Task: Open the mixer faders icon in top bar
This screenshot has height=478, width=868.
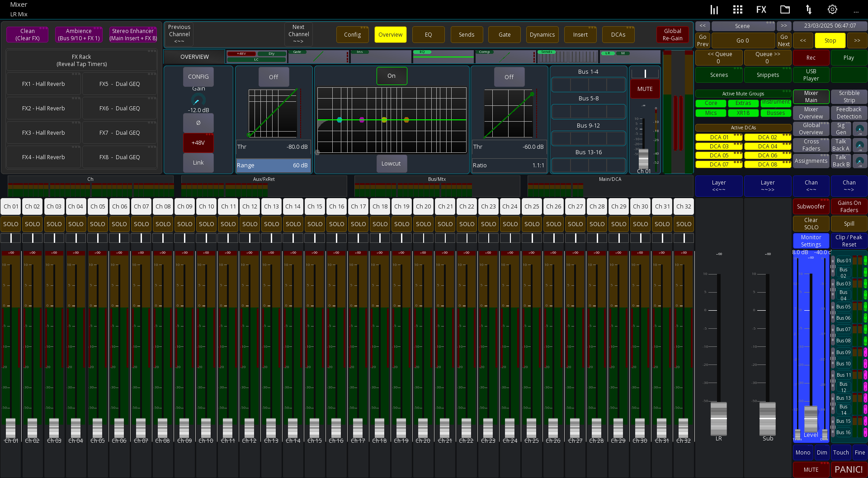Action: pyautogui.click(x=714, y=9)
